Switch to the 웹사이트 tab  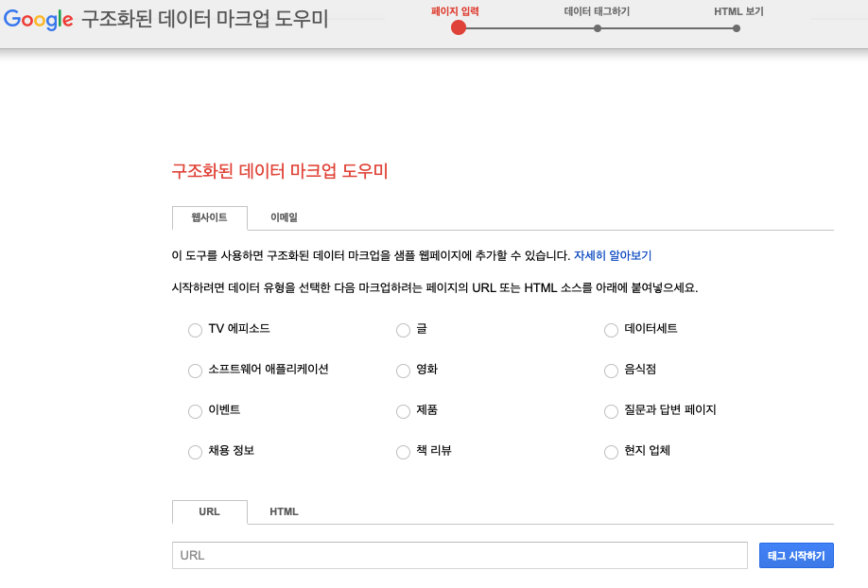pyautogui.click(x=209, y=217)
